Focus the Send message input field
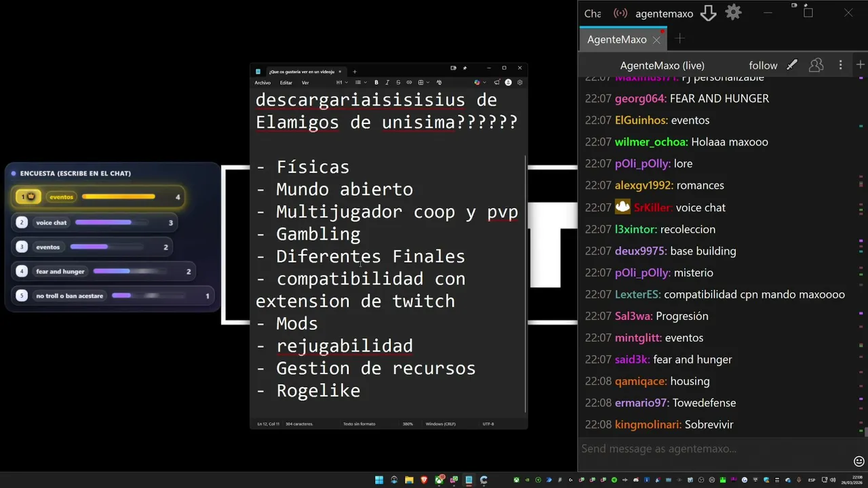 pyautogui.click(x=715, y=449)
